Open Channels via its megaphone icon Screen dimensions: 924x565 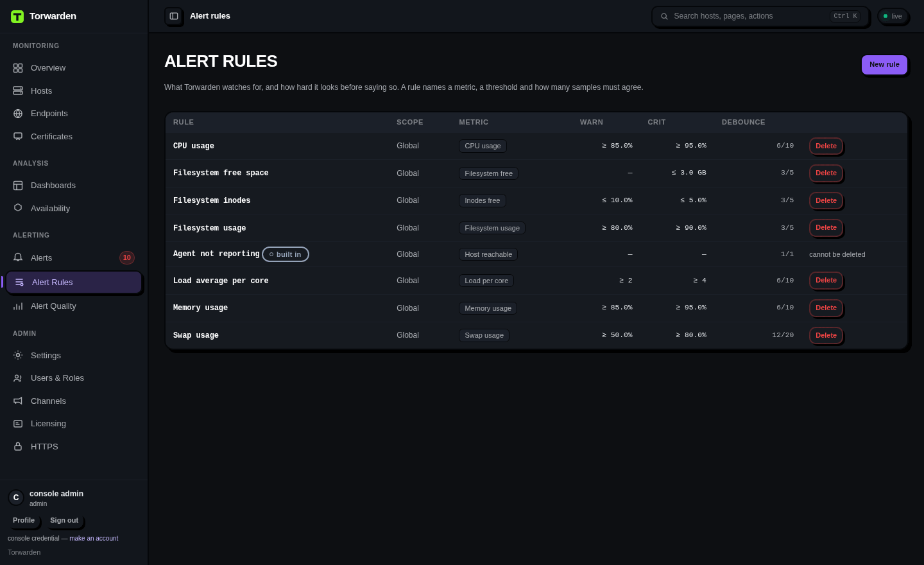(18, 401)
